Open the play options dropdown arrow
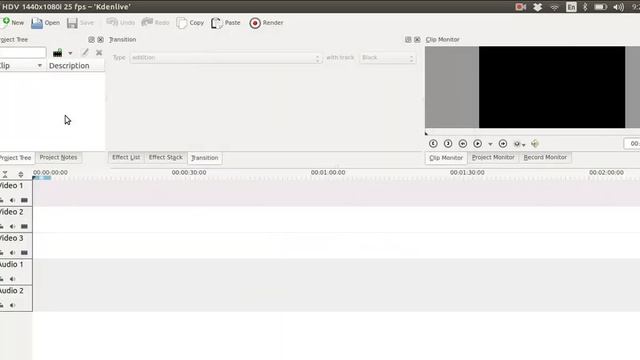 490,144
